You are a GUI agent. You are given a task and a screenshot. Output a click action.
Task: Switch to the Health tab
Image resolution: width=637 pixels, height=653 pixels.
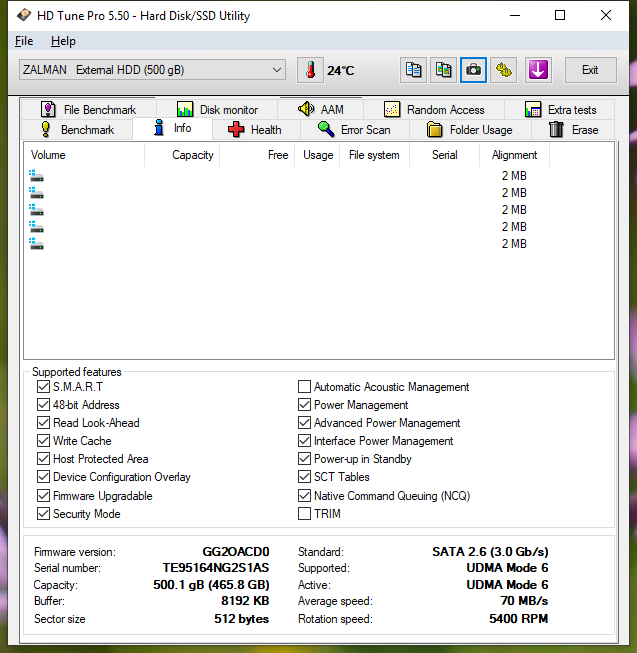[256, 130]
